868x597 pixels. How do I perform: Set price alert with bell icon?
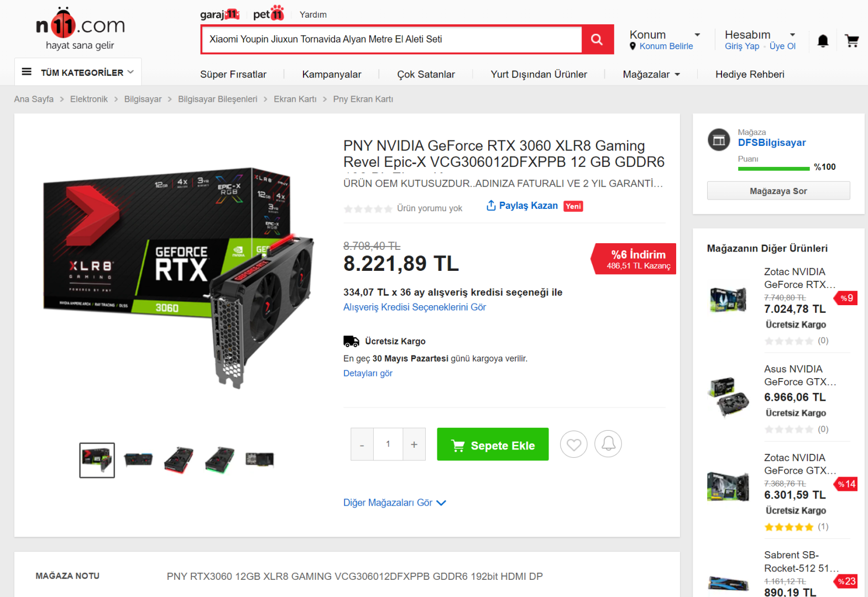point(608,444)
